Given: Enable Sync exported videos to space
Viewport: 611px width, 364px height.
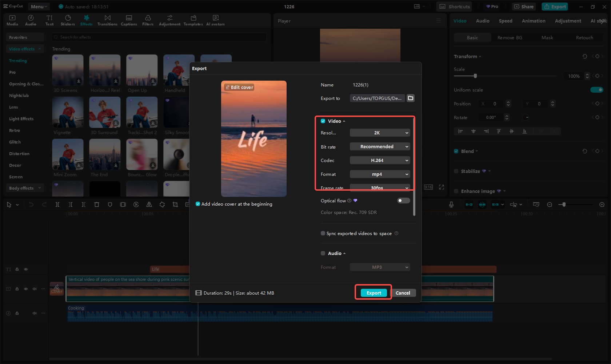Looking at the screenshot, I should tap(323, 233).
